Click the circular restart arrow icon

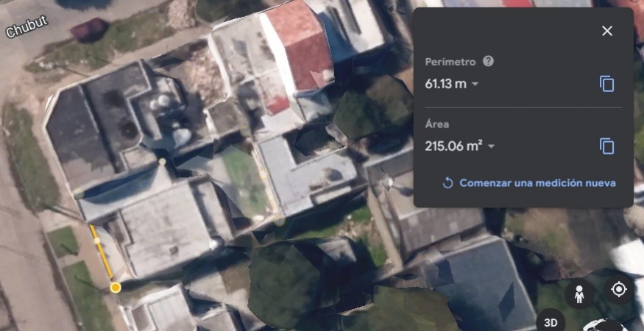(x=447, y=182)
